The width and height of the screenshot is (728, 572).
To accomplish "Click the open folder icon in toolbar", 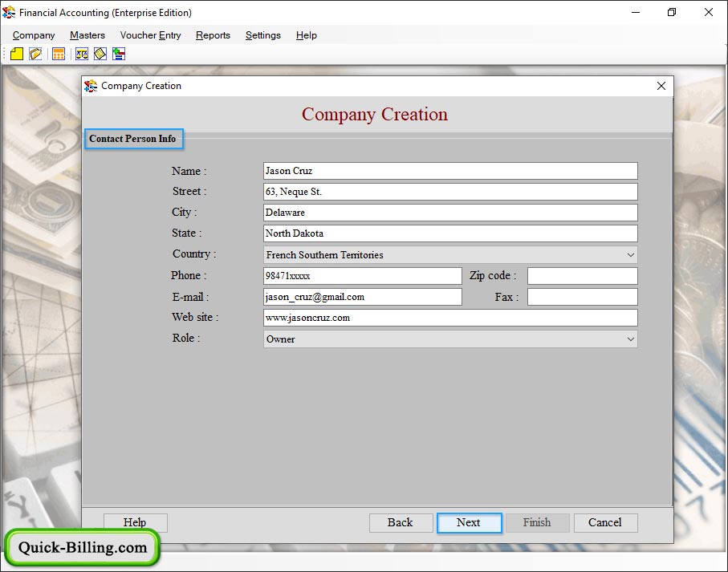I will coord(36,55).
